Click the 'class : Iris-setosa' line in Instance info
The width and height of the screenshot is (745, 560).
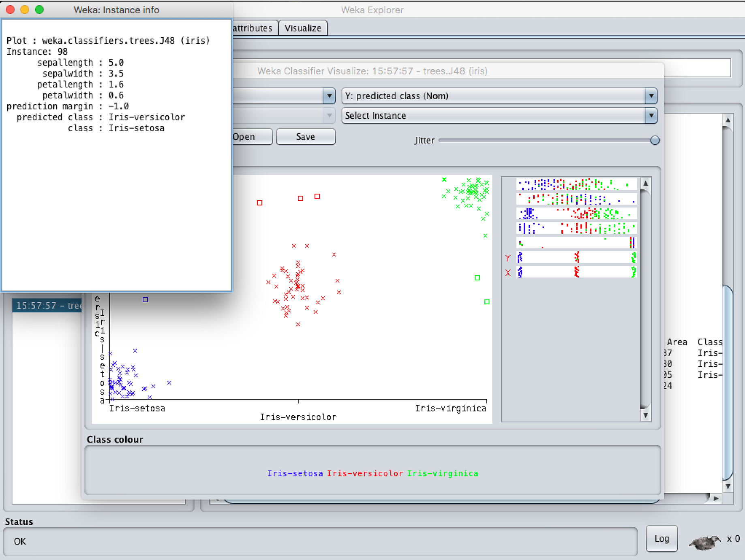point(116,128)
